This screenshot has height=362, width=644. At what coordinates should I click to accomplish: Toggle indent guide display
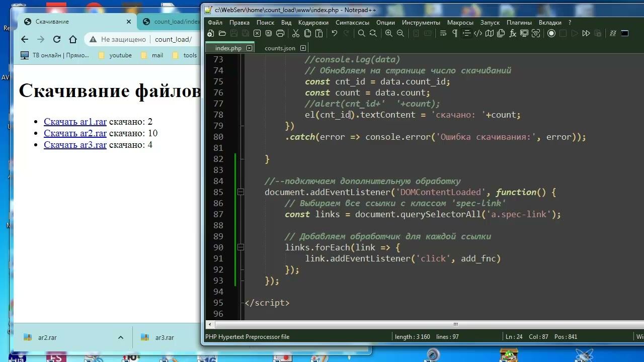pyautogui.click(x=466, y=33)
